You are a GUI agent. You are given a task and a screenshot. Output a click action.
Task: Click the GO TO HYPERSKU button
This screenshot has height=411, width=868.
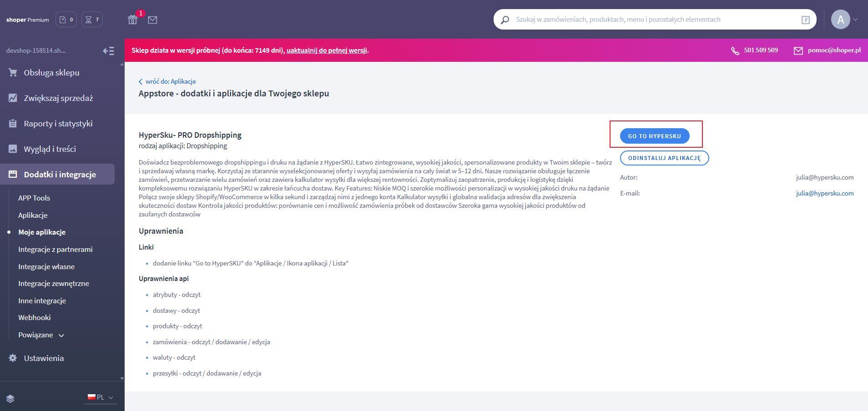coord(655,136)
